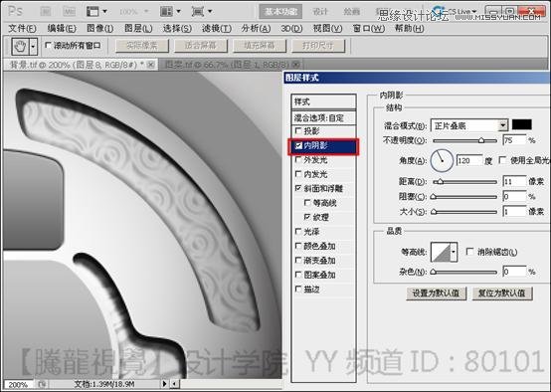The width and height of the screenshot is (551, 392).
Task: Enable the 外发光 effect checkbox
Action: click(298, 159)
